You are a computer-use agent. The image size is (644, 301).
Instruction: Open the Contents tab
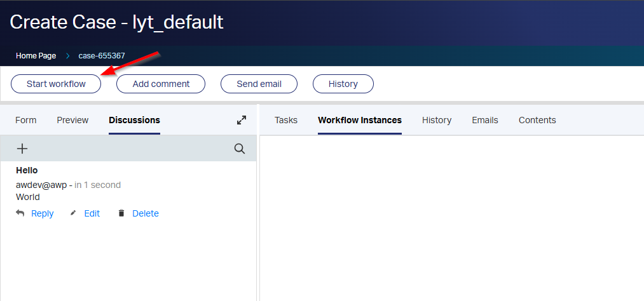[537, 120]
